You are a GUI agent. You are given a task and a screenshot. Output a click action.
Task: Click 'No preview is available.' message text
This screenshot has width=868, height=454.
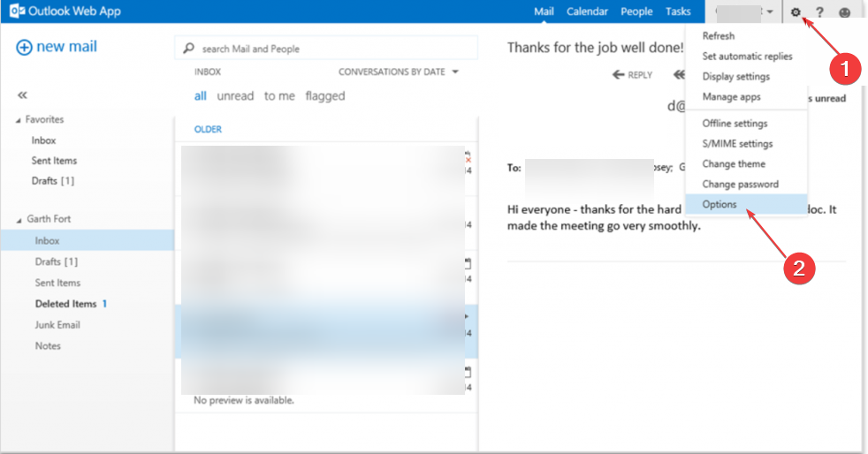click(x=244, y=400)
